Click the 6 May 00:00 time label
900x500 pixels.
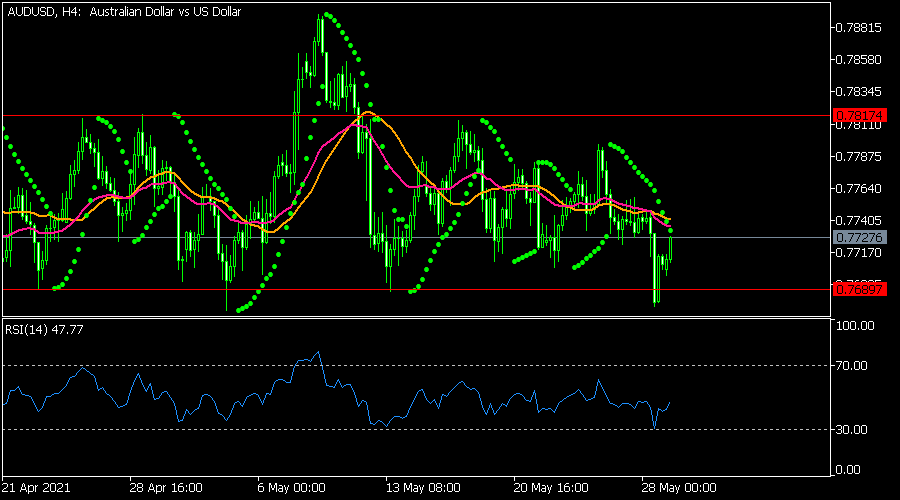pos(292,488)
